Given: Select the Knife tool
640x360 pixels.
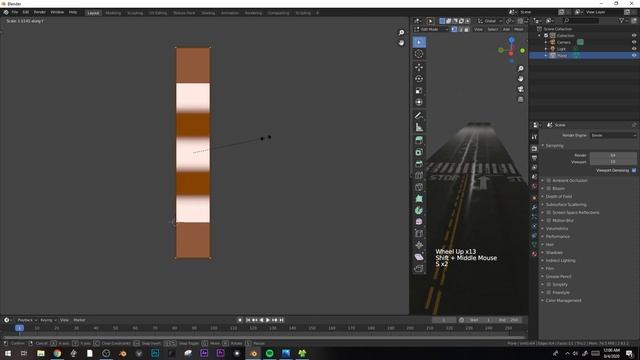Looking at the screenshot, I should click(x=419, y=187).
